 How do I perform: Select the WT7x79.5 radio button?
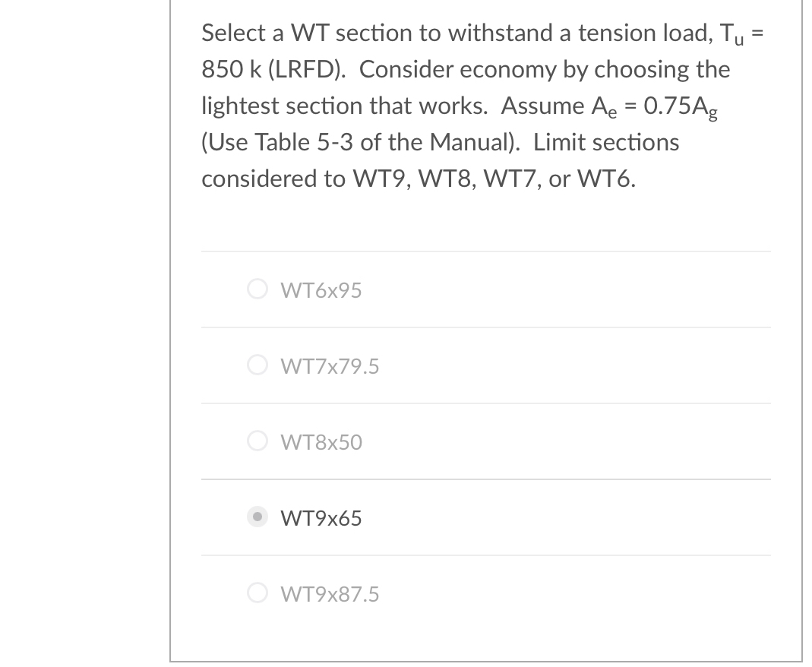257,365
